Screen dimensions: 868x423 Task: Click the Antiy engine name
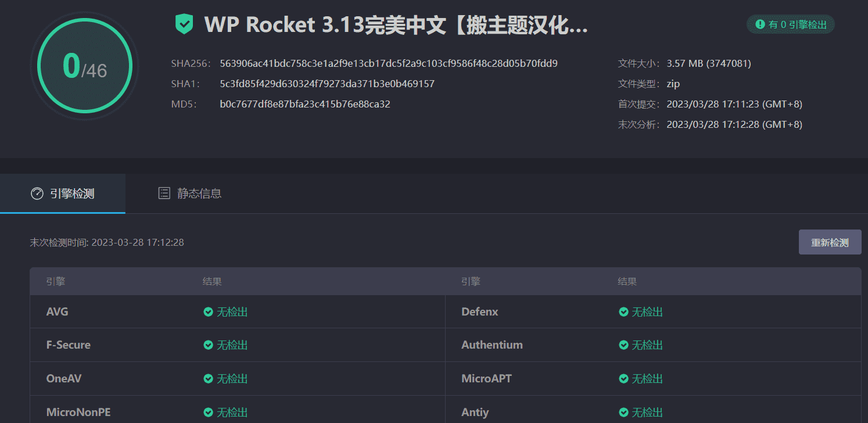tap(475, 413)
